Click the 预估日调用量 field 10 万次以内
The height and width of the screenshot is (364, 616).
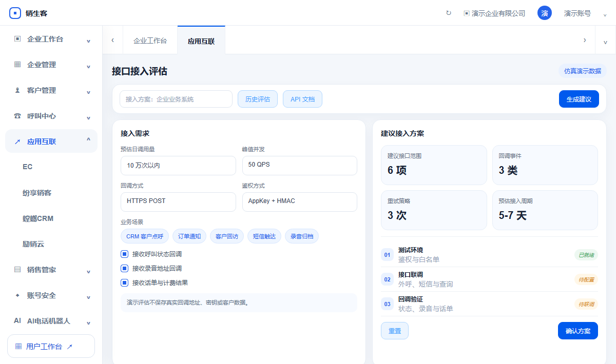[178, 165]
